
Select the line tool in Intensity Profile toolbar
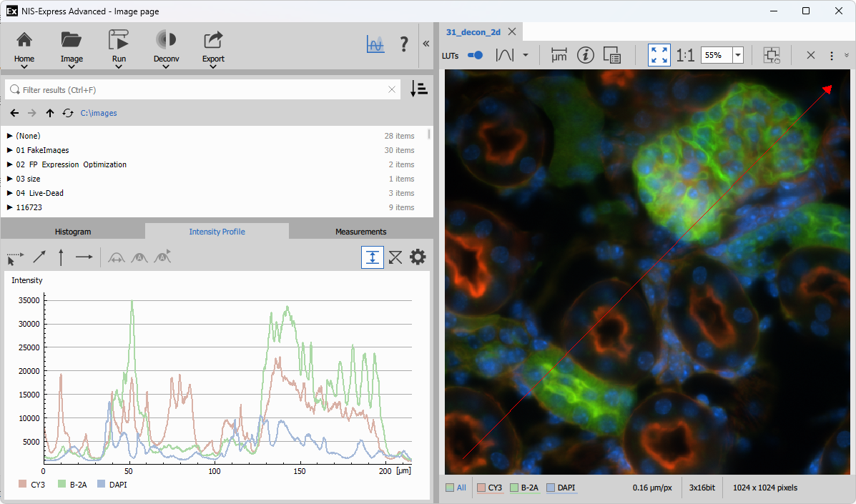[x=38, y=257]
